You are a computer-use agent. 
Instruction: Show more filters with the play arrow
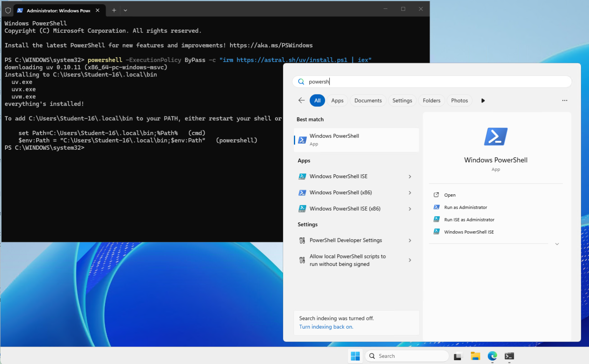tap(483, 101)
